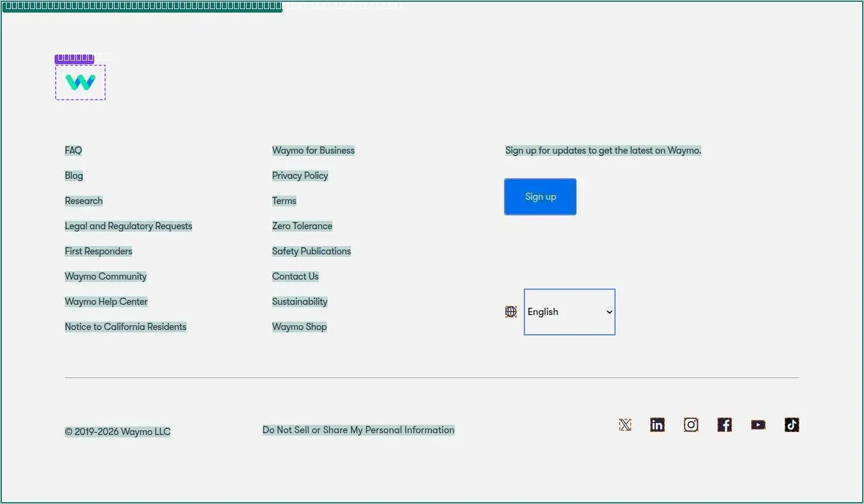Expand the English language dropdown
This screenshot has width=864, height=504.
[x=569, y=312]
